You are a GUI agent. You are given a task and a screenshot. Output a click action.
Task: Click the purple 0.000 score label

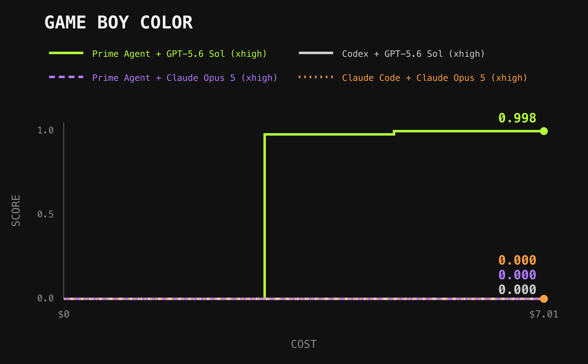point(517,275)
